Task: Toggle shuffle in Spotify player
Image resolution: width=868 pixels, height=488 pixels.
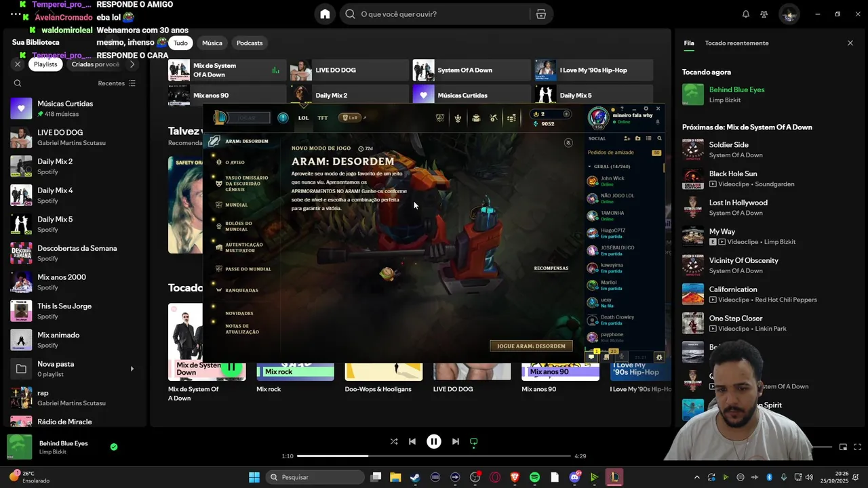Action: [x=394, y=441]
